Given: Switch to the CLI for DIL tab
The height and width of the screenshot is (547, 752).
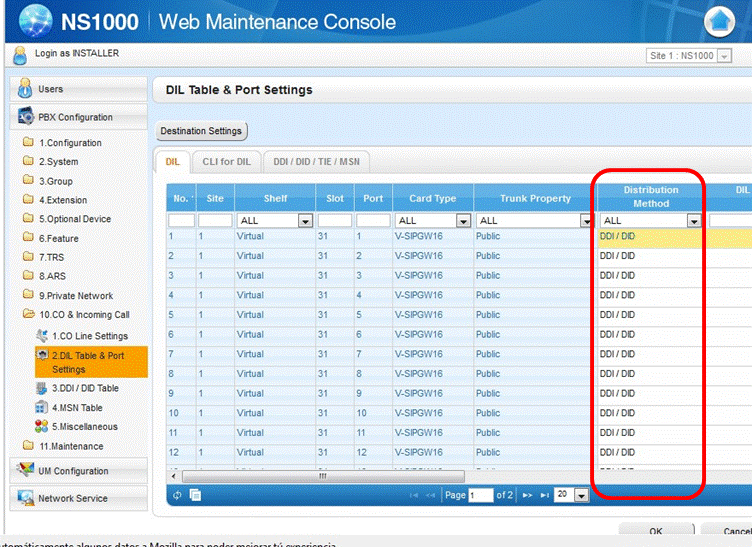Looking at the screenshot, I should point(225,161).
